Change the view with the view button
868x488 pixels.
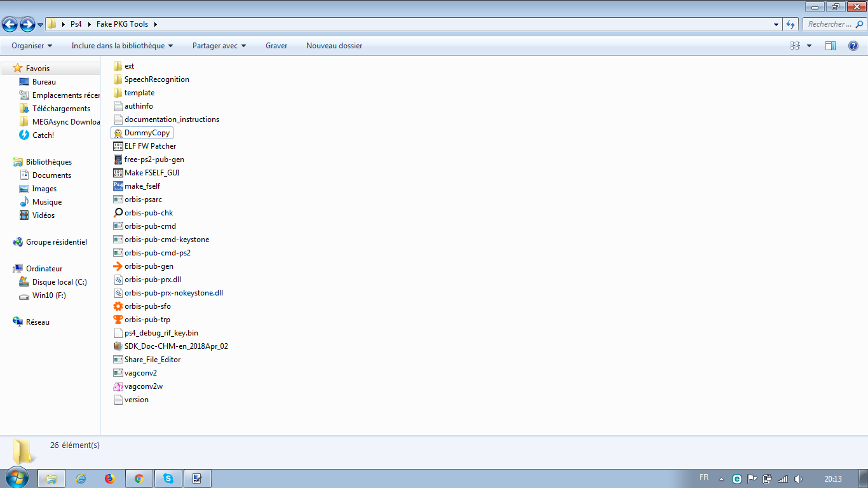(795, 46)
